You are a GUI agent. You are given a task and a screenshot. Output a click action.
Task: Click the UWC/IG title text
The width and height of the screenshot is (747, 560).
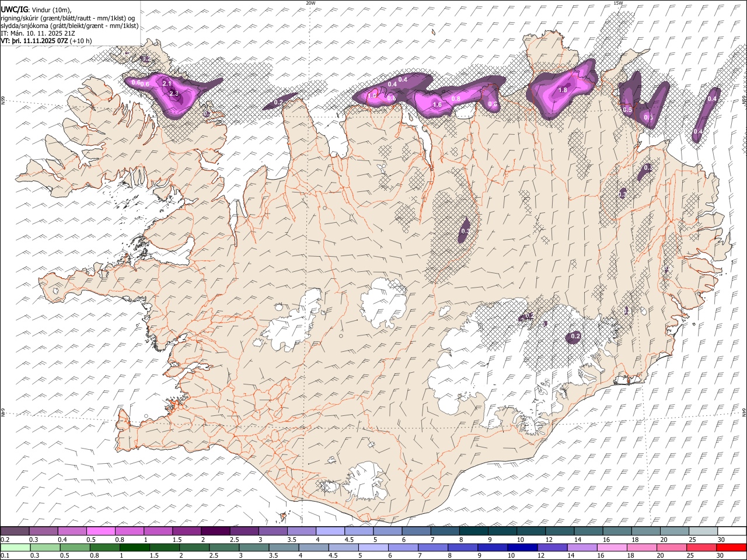[15, 9]
